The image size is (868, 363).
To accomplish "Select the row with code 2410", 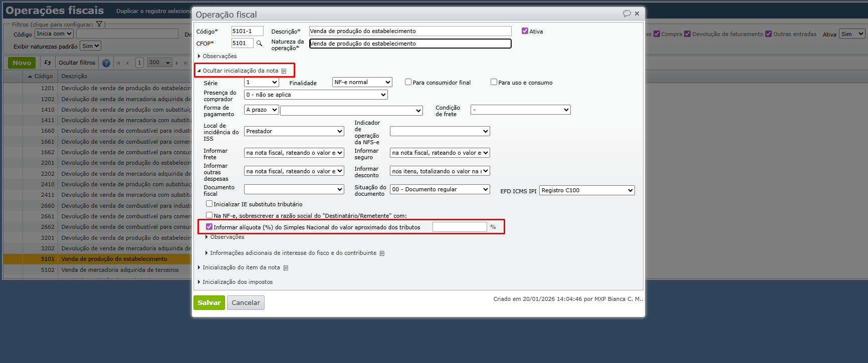I will (x=97, y=184).
